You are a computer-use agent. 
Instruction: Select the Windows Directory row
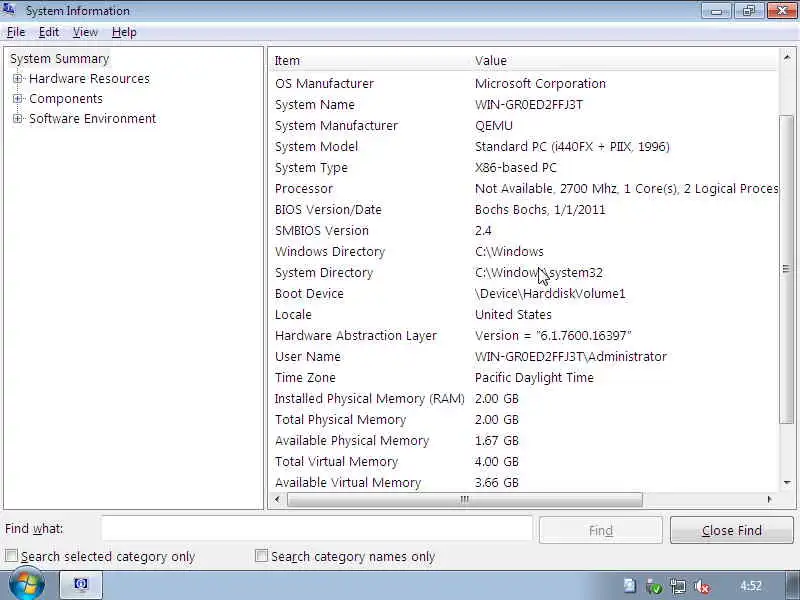pos(524,252)
